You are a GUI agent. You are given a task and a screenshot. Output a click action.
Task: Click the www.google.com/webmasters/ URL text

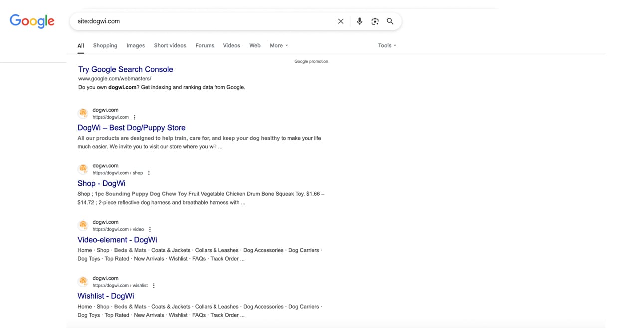pyautogui.click(x=115, y=79)
